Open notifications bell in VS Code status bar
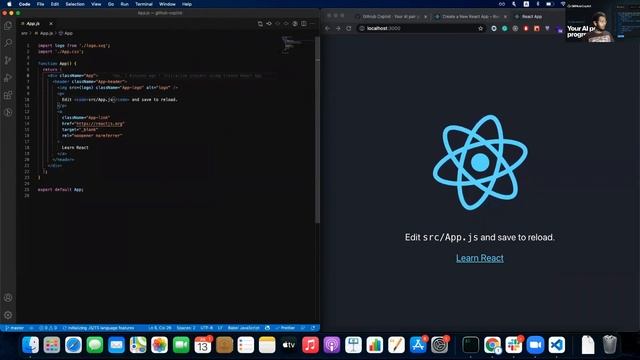Viewport: 640px width, 360px height. click(x=313, y=328)
